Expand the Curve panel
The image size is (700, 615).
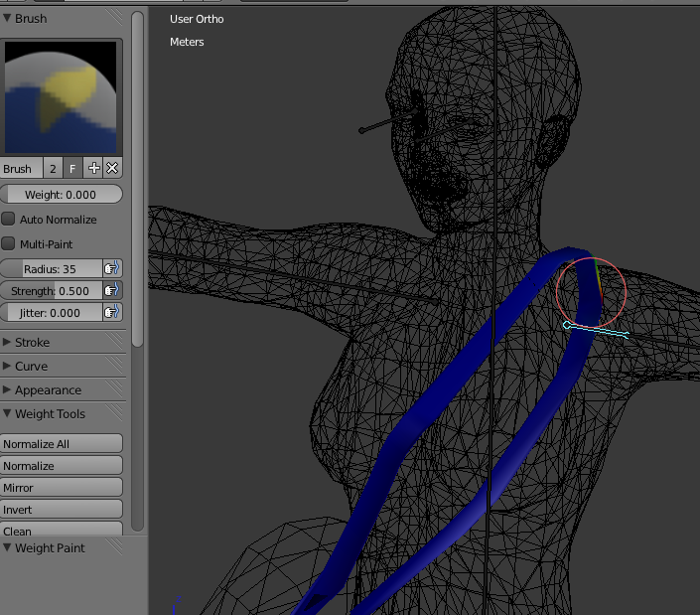pos(7,366)
